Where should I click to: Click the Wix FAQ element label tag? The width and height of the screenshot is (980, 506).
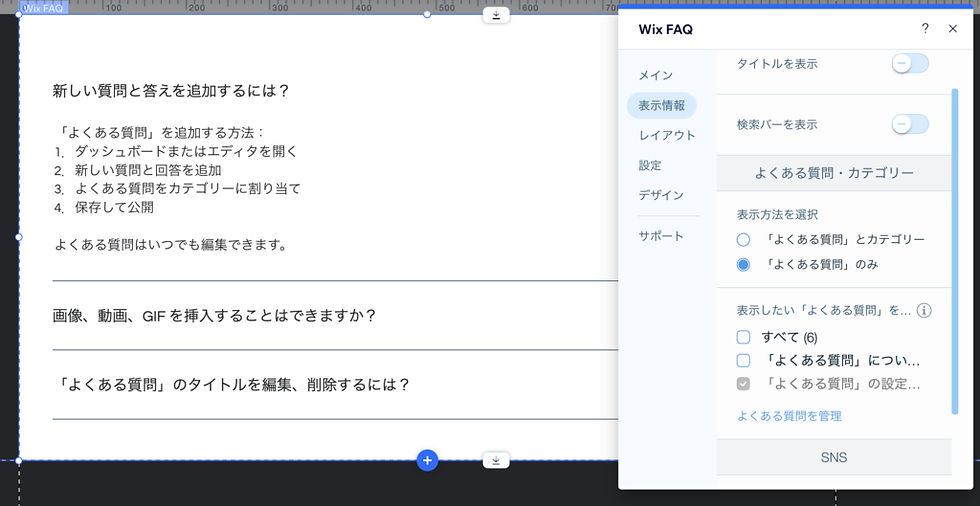tap(43, 9)
